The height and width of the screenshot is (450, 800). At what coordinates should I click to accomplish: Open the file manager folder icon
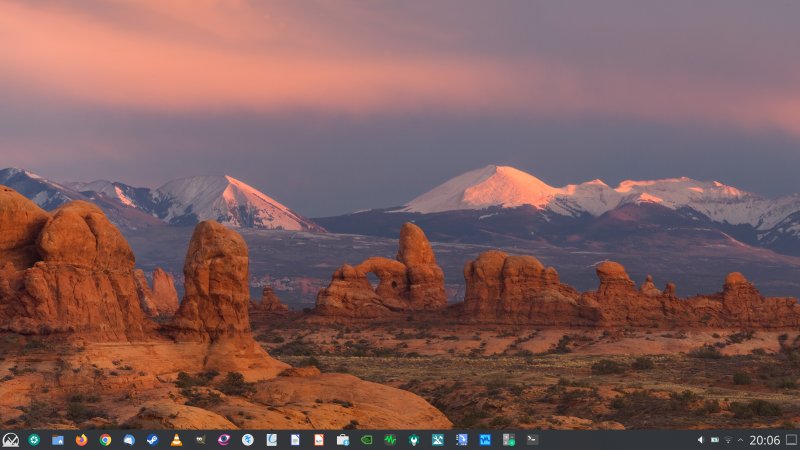coord(57,440)
